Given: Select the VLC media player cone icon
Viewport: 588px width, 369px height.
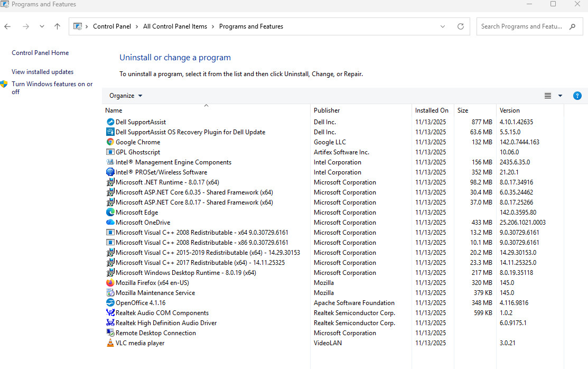Looking at the screenshot, I should pos(110,343).
